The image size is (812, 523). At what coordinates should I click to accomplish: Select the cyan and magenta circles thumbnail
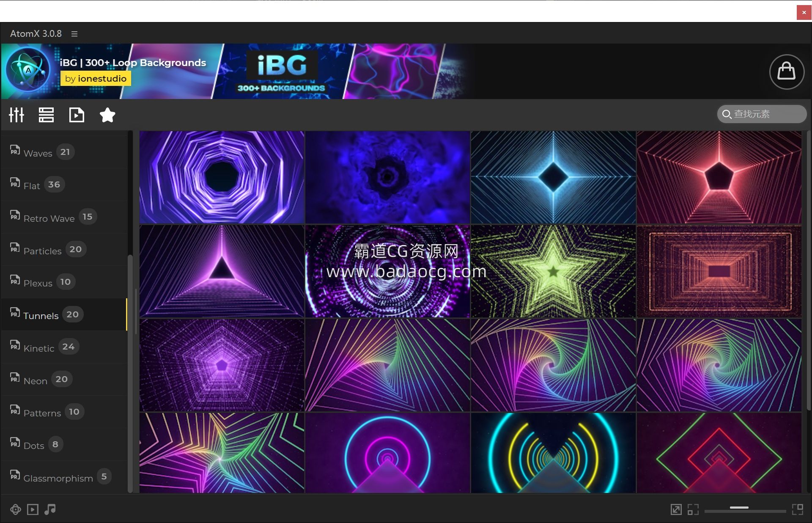click(387, 453)
